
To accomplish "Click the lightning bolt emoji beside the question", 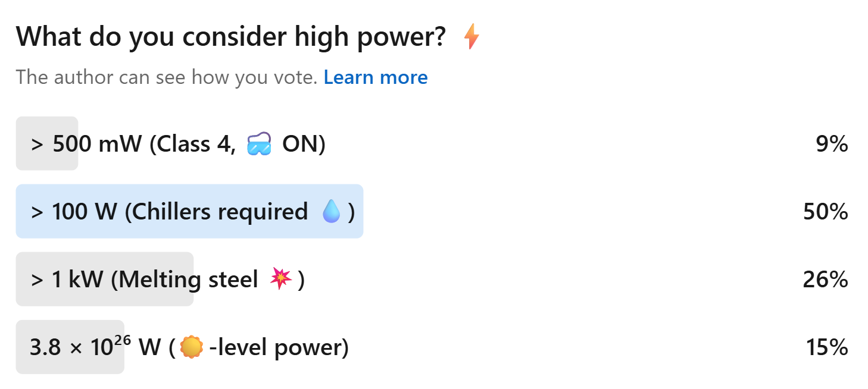I will pos(472,36).
